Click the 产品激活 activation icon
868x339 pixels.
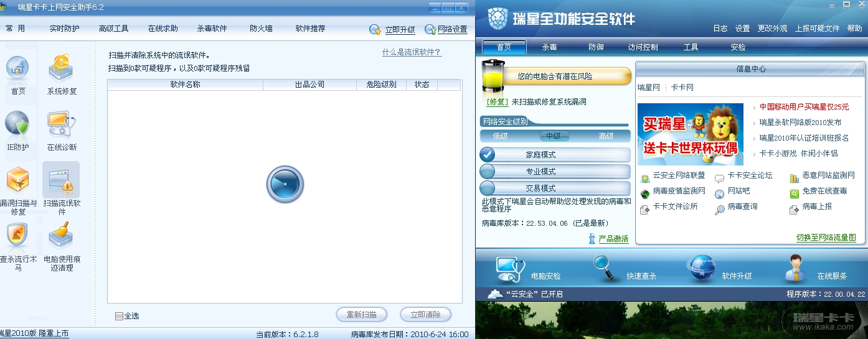tap(592, 238)
